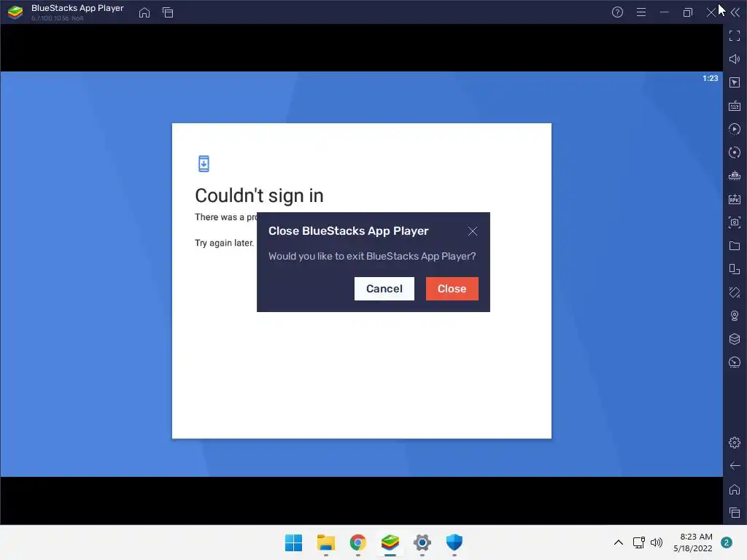
Task: Open Windows Security shield in the taskbar
Action: [454, 542]
